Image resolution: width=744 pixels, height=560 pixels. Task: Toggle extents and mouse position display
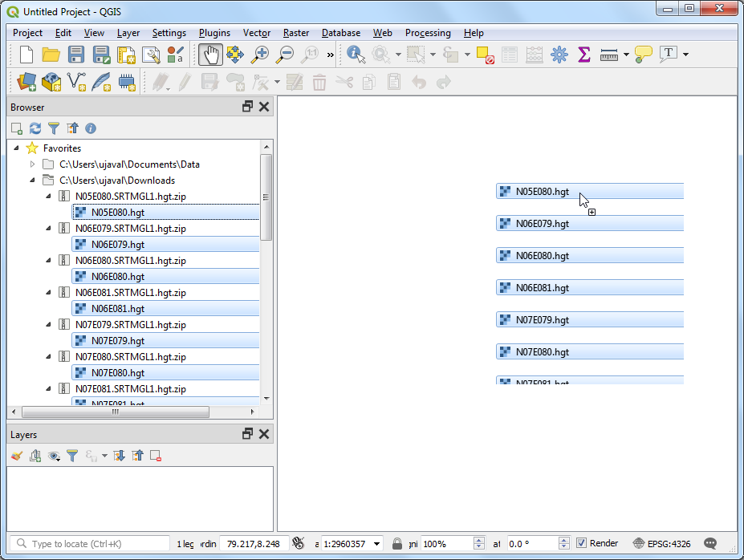pyautogui.click(x=299, y=543)
